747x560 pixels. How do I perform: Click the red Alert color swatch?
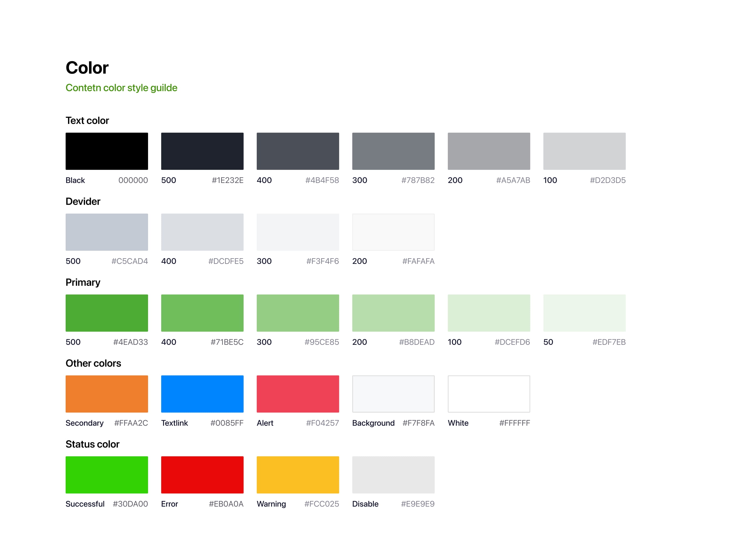pos(298,394)
